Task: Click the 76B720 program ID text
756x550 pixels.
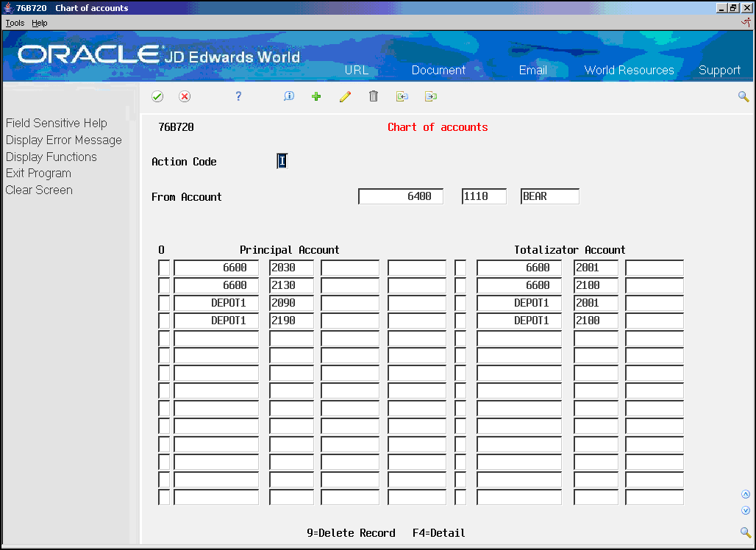Action: [176, 127]
